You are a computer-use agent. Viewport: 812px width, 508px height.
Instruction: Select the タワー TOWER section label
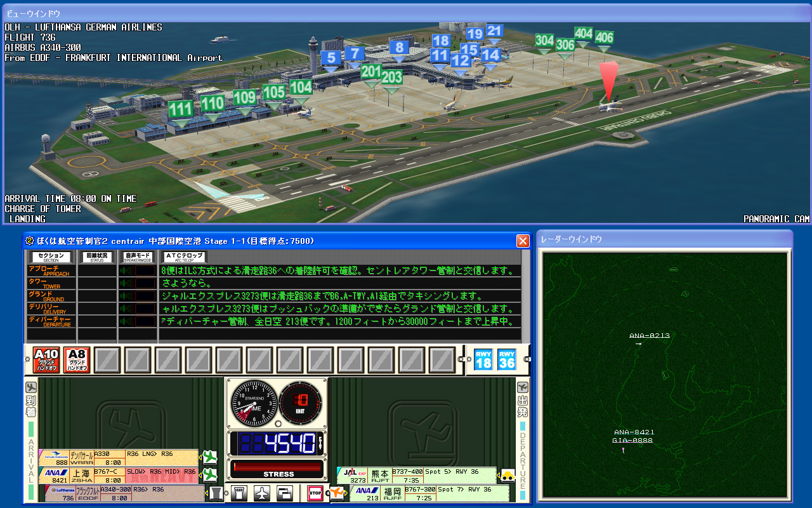tap(51, 283)
